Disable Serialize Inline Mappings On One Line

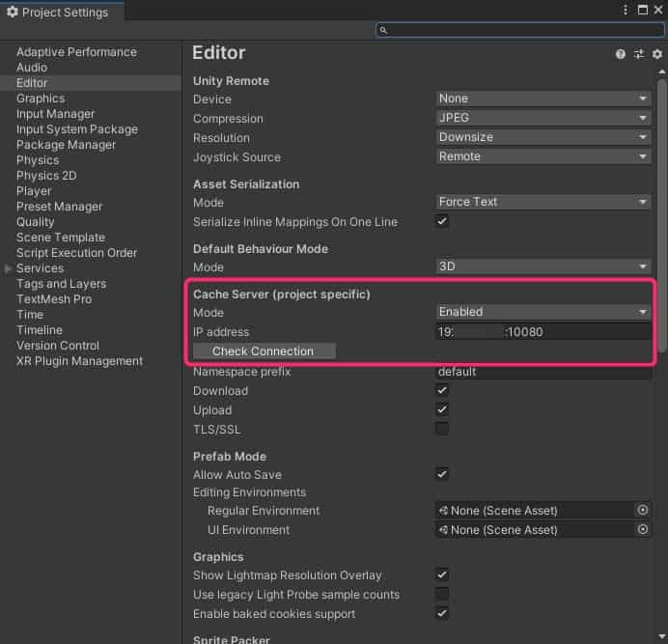(442, 221)
